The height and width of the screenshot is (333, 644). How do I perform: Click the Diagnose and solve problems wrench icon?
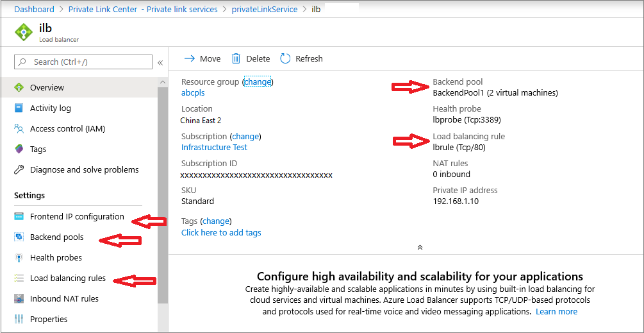19,170
